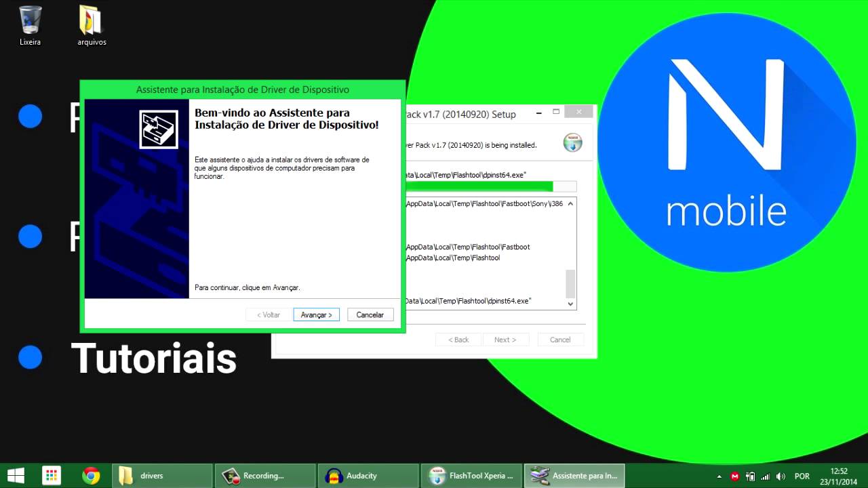
Task: Click the 'is being installed' status text
Action: click(x=471, y=145)
